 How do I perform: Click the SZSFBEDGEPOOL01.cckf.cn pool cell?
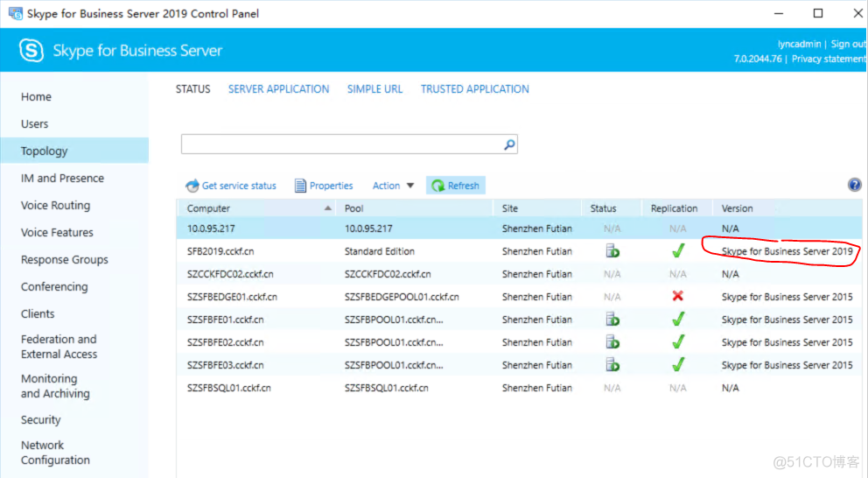point(402,297)
